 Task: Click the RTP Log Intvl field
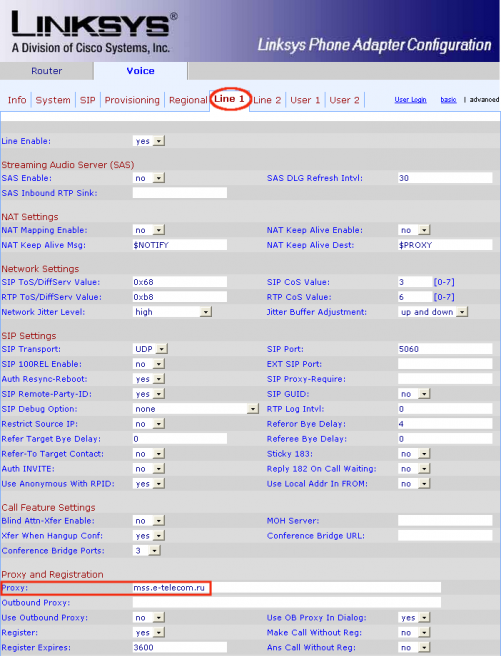(x=445, y=409)
